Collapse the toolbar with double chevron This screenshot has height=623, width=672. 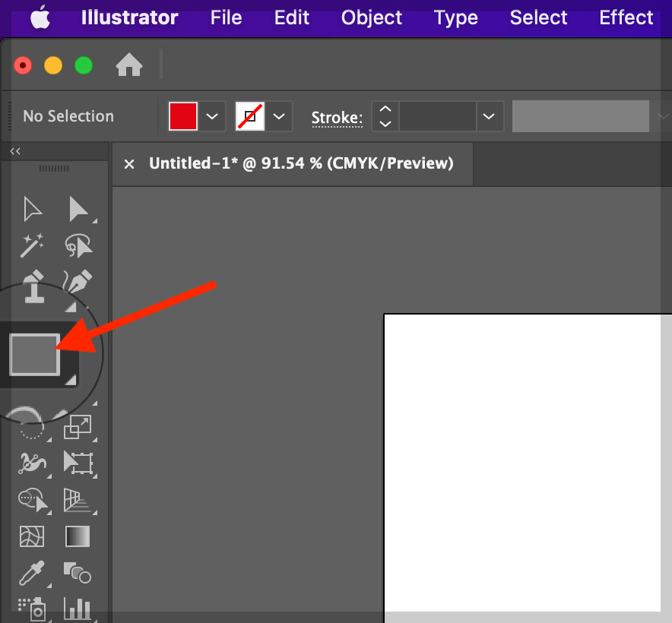[x=15, y=151]
